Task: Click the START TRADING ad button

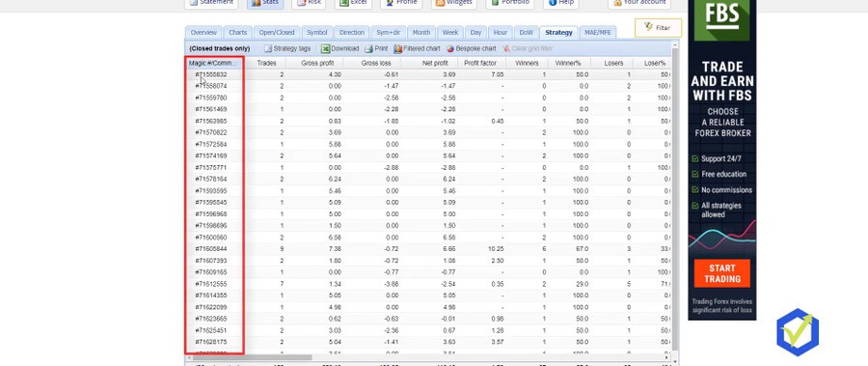Action: pyautogui.click(x=721, y=273)
